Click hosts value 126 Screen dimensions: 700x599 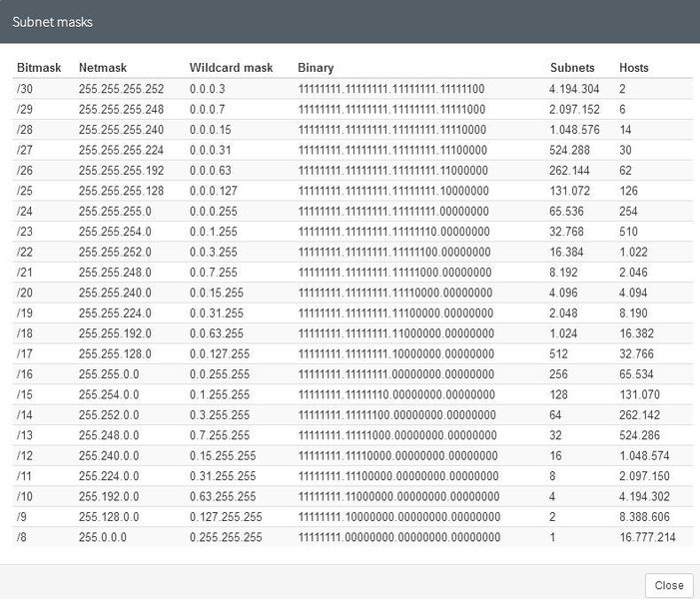click(628, 191)
